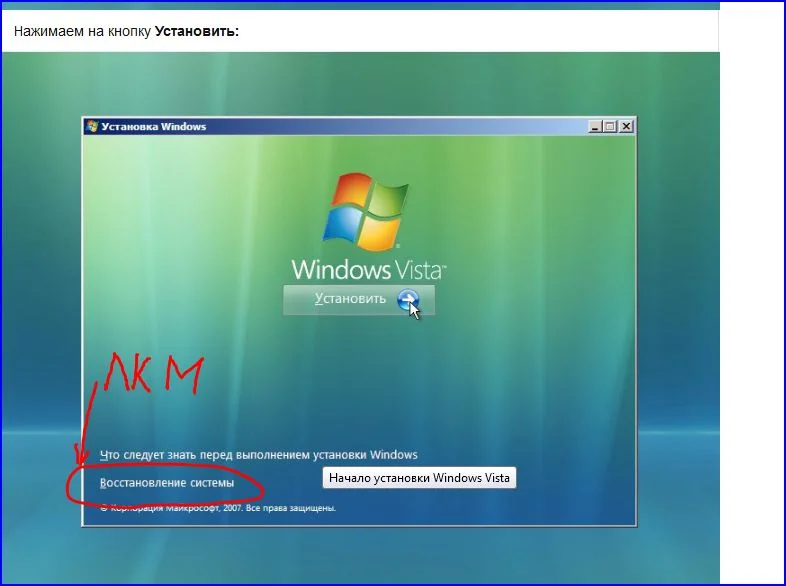Image resolution: width=786 pixels, height=586 pixels.
Task: Click the Установка Windows title text
Action: [153, 126]
